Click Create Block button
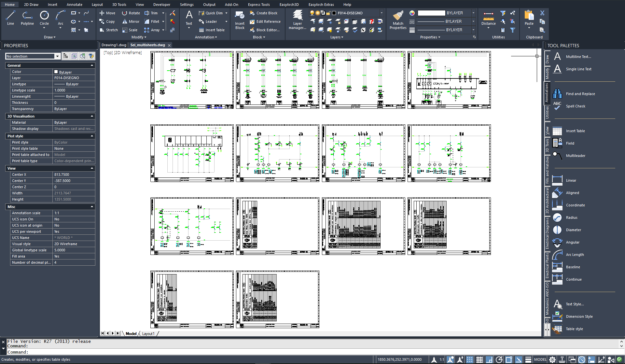625x364 pixels. [x=263, y=13]
